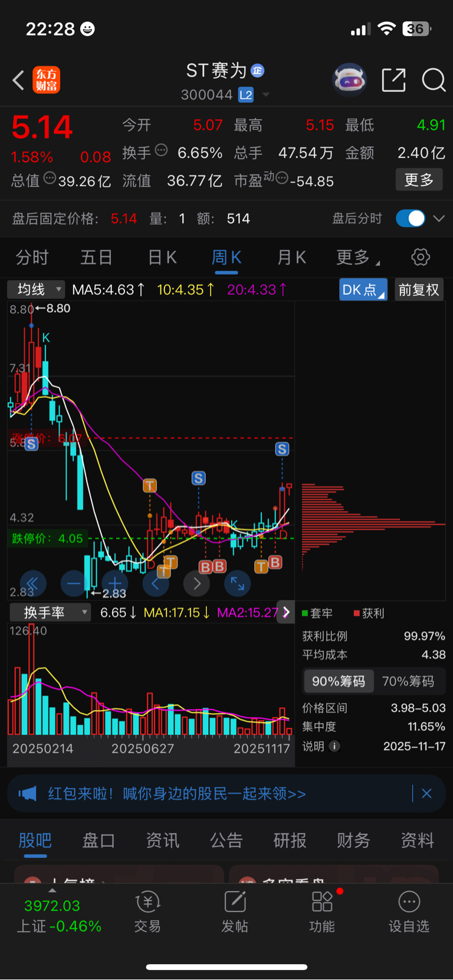453x980 pixels.
Task: Open the 研报 tab
Action: click(290, 840)
